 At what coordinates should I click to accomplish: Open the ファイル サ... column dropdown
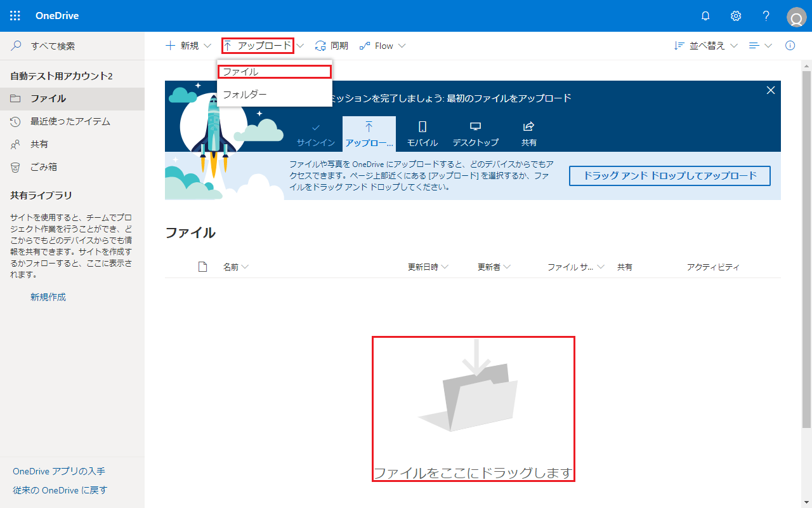pos(576,267)
